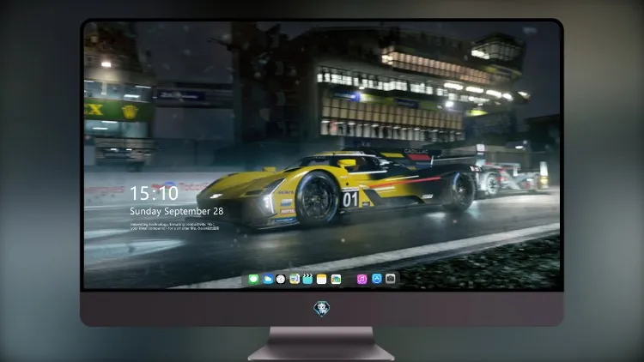Open the yellow-blue document app in dock
644x362 pixels.
click(294, 279)
